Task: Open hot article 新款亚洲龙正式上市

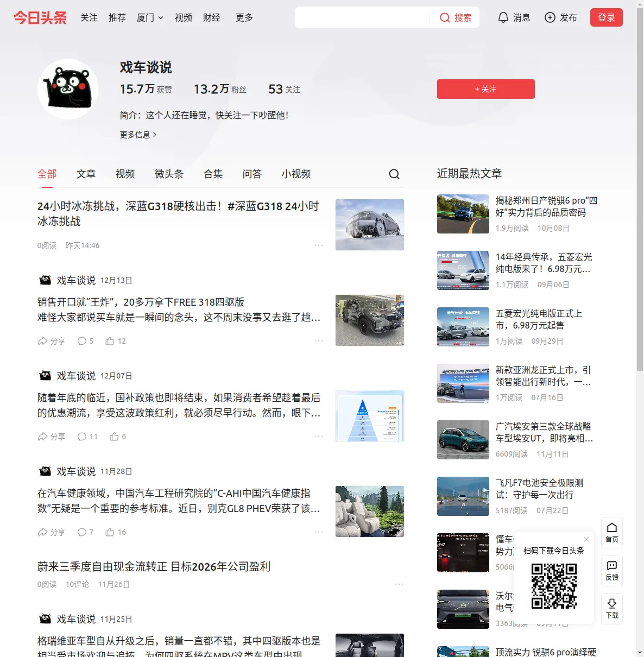Action: tap(544, 376)
